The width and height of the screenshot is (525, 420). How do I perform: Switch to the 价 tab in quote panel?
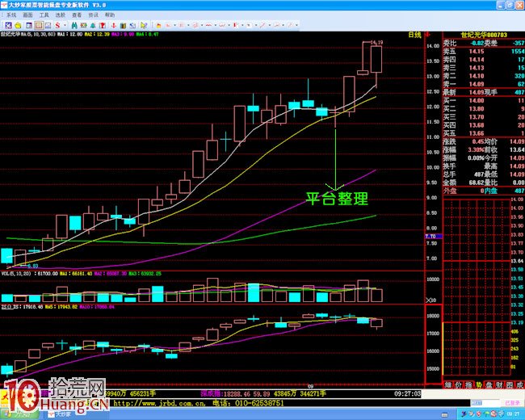[459, 384]
